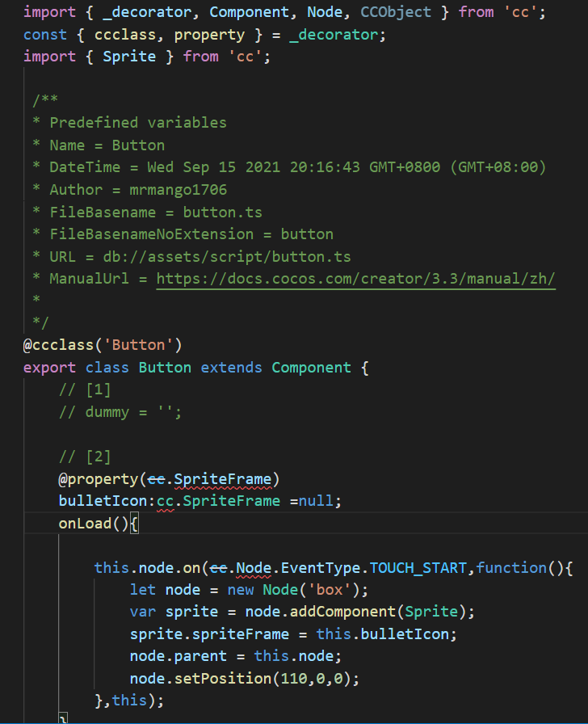The width and height of the screenshot is (588, 724).
Task: Click the 'let' keyword before node
Action: coord(142,590)
